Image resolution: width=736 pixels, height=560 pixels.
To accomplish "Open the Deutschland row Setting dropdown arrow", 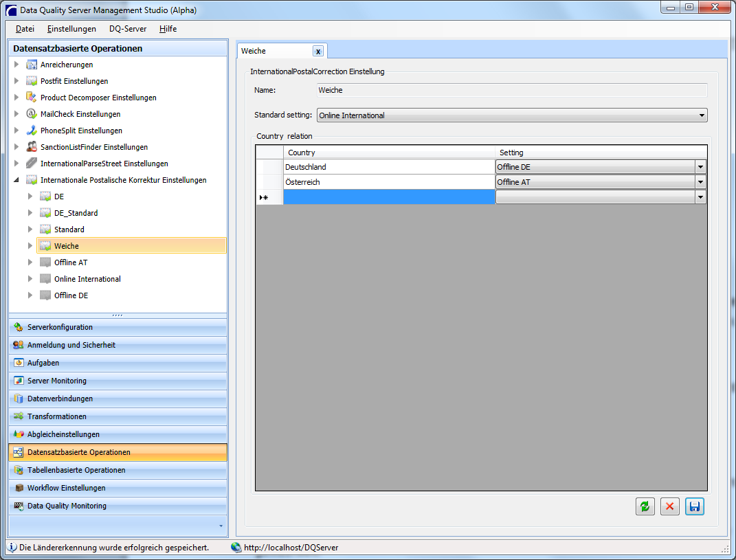I will click(700, 167).
